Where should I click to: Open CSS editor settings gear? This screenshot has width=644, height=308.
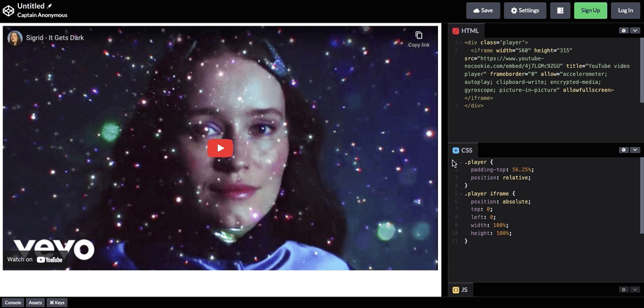(x=624, y=150)
